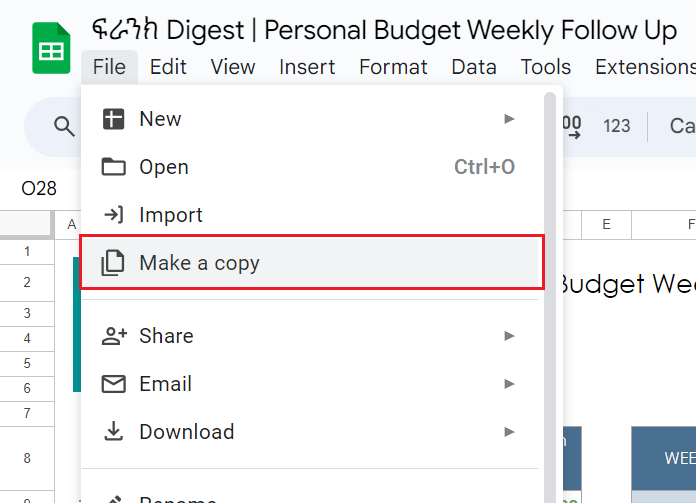This screenshot has height=503, width=696.
Task: Expand the New submenu arrow
Action: (x=510, y=119)
